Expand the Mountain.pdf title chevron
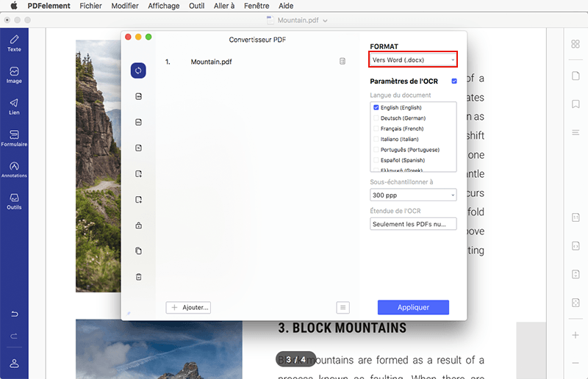The width and height of the screenshot is (588, 379). pyautogui.click(x=325, y=21)
